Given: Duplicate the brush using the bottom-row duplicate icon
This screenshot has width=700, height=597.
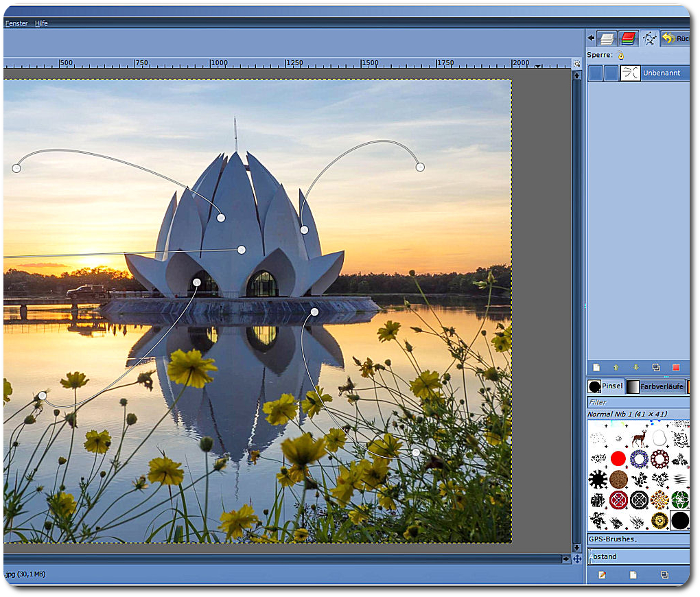Looking at the screenshot, I should click(664, 575).
